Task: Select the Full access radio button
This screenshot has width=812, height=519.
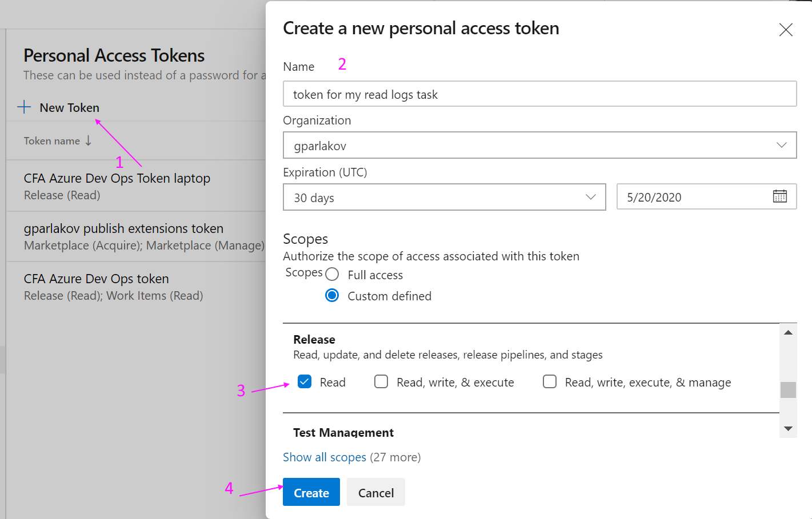Action: click(x=332, y=274)
